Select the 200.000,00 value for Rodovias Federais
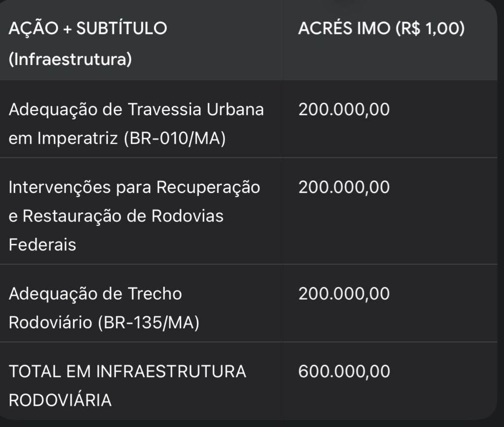 pyautogui.click(x=344, y=187)
